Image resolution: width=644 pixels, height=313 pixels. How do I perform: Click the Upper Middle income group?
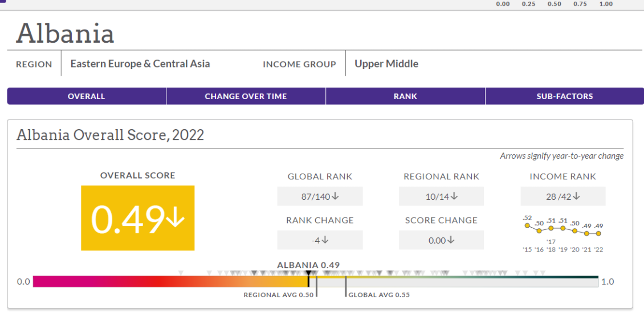(386, 64)
